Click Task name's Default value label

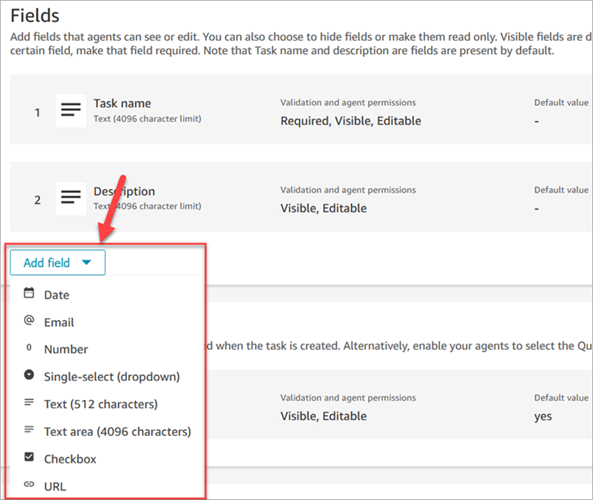(x=561, y=102)
